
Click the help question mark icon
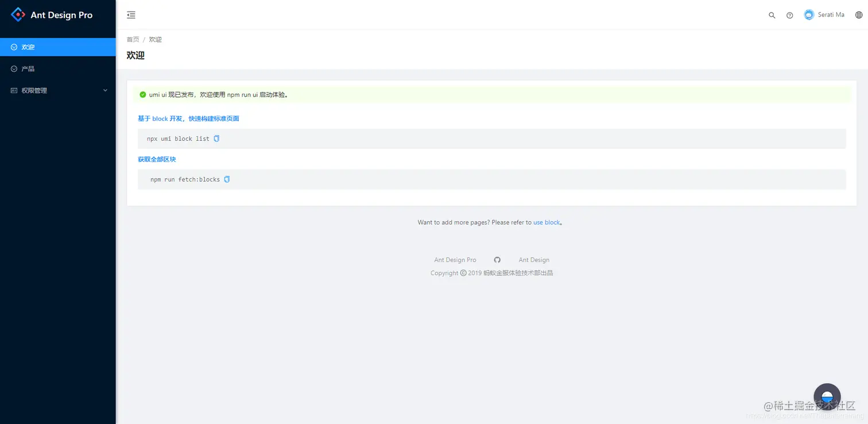tap(789, 15)
